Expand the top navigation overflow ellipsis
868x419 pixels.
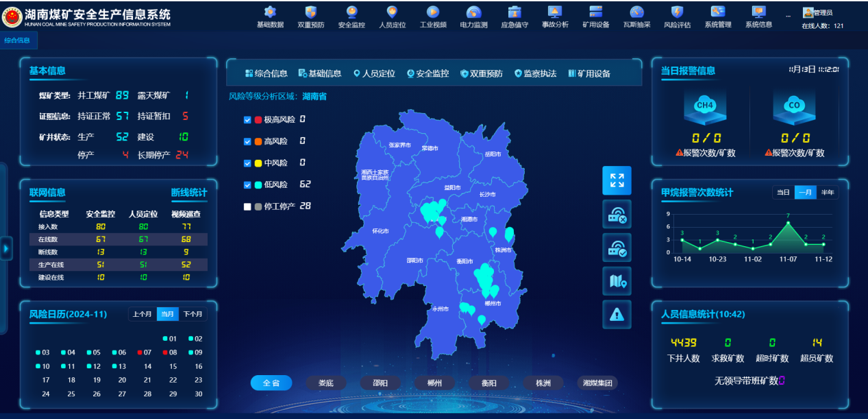788,16
